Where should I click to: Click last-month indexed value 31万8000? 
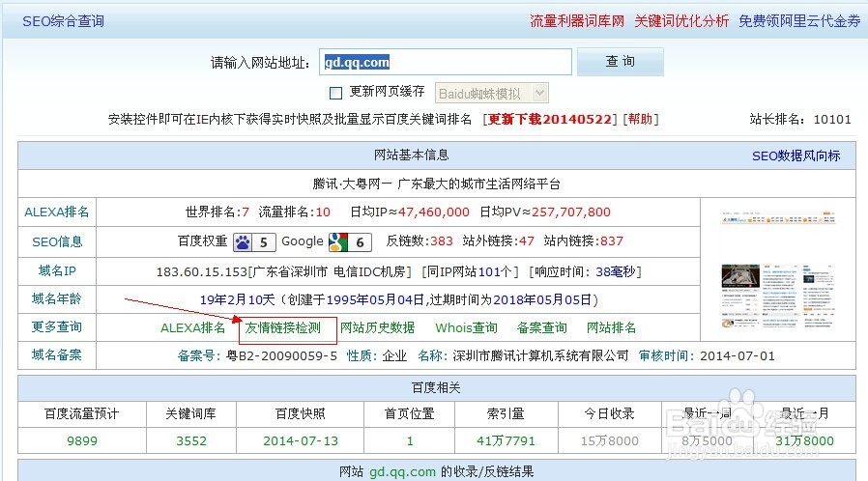(805, 440)
